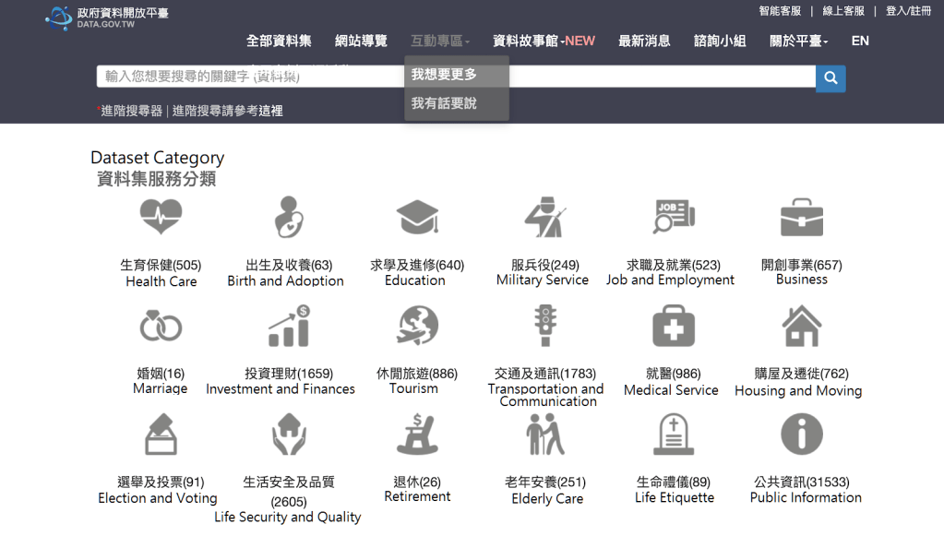Click the Health Care heartbeat icon
This screenshot has height=560, width=944.
(x=161, y=218)
